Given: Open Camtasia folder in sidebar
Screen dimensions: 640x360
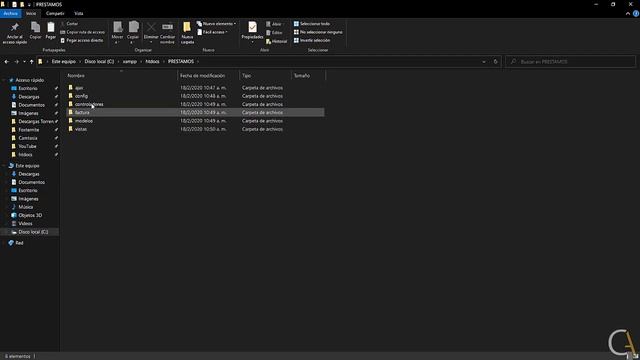Looking at the screenshot, I should [x=28, y=138].
